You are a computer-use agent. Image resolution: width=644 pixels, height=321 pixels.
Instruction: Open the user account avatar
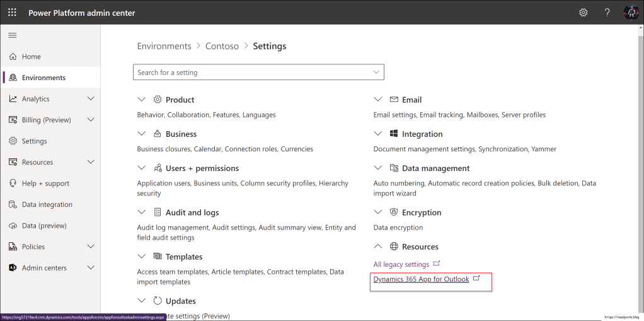631,13
